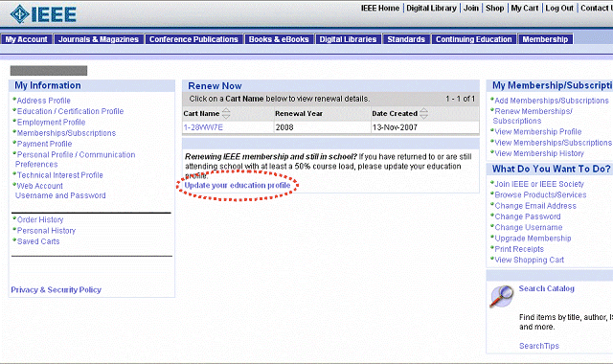613x364 pixels.
Task: Open Conference Publications tab
Action: (x=193, y=39)
